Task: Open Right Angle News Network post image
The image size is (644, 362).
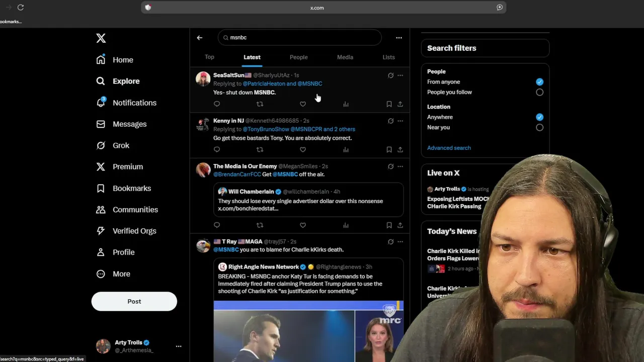Action: click(308, 331)
